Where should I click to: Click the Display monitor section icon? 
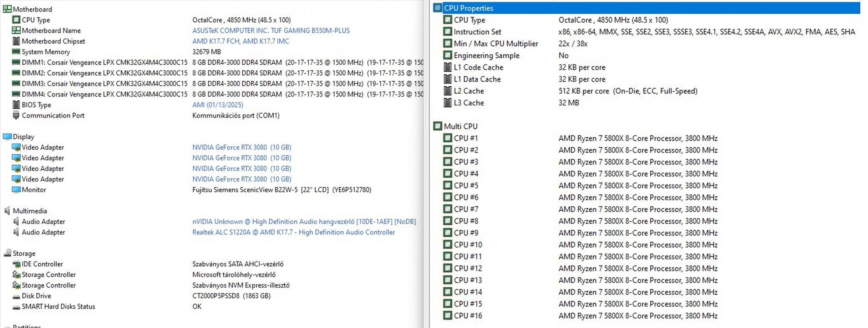point(7,137)
